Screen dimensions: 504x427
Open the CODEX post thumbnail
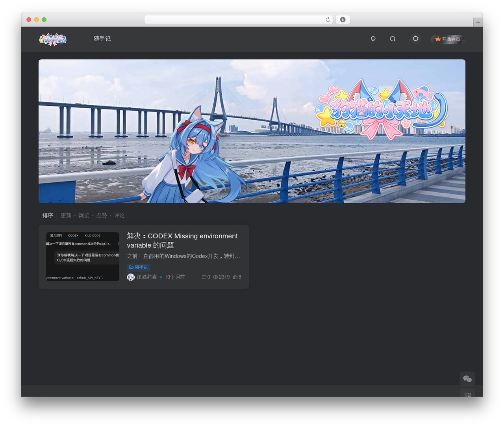(x=83, y=256)
